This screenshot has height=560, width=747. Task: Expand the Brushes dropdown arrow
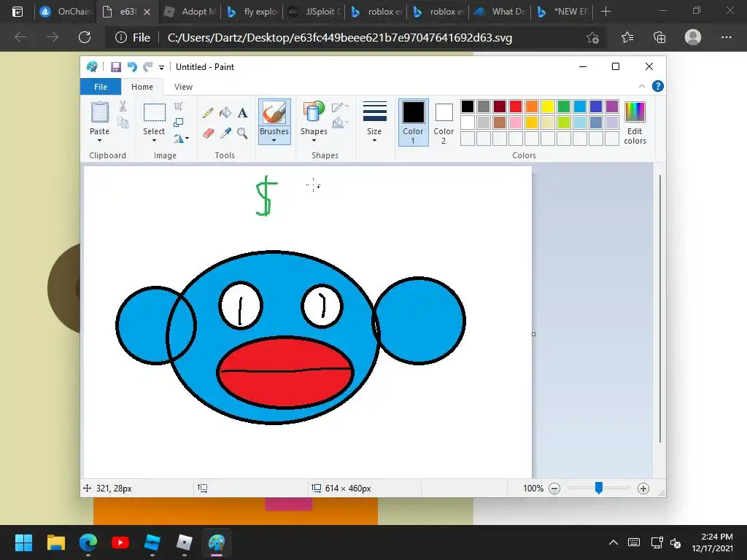click(x=274, y=141)
